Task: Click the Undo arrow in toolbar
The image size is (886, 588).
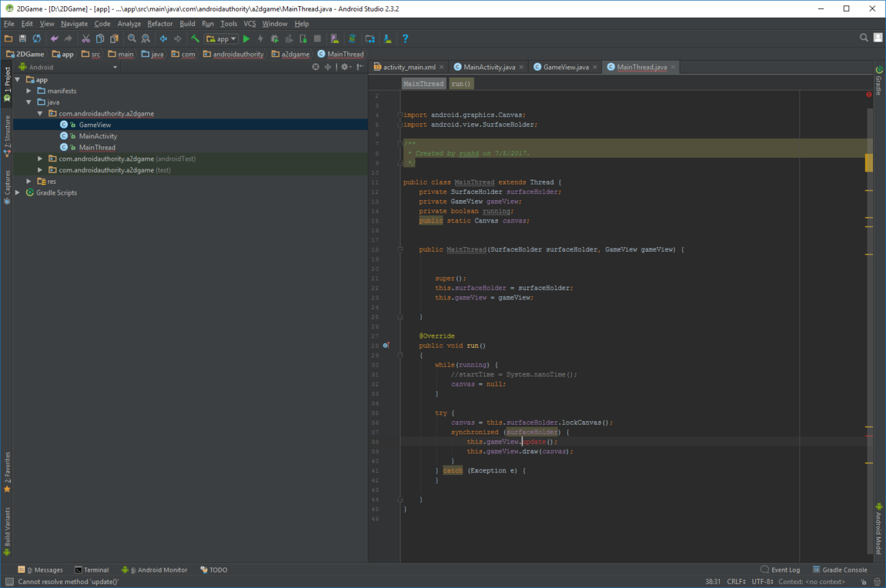Action: (x=54, y=39)
